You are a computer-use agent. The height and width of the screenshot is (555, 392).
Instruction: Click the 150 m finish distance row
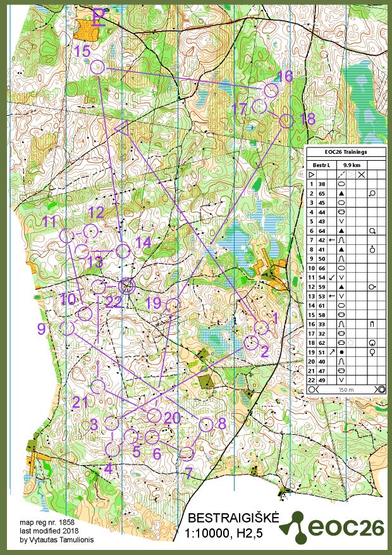pyautogui.click(x=345, y=389)
